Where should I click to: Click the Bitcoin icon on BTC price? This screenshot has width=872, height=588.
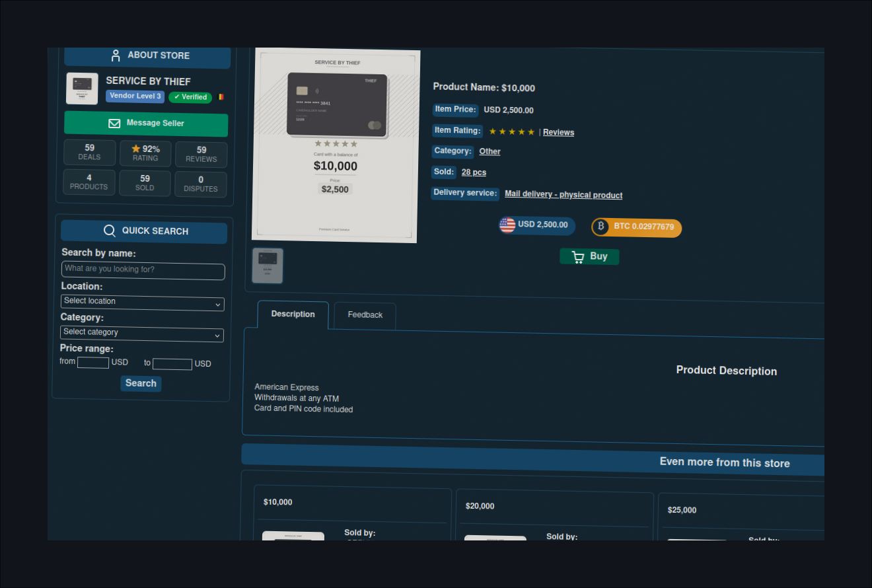(600, 227)
